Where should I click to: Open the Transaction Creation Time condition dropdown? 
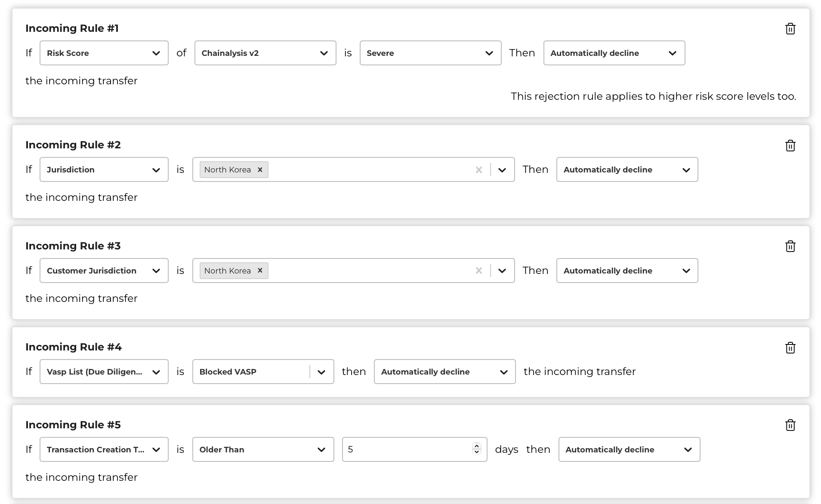[x=104, y=449]
